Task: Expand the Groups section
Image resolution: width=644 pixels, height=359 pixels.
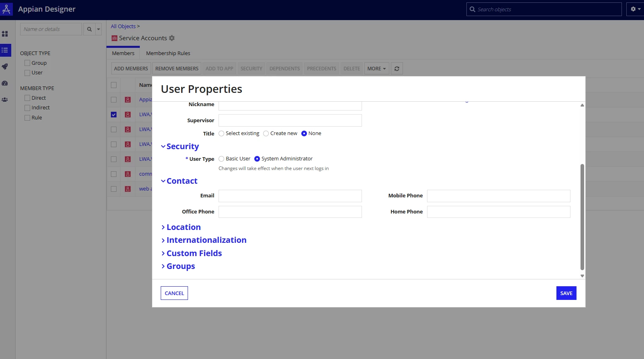Action: [x=178, y=266]
